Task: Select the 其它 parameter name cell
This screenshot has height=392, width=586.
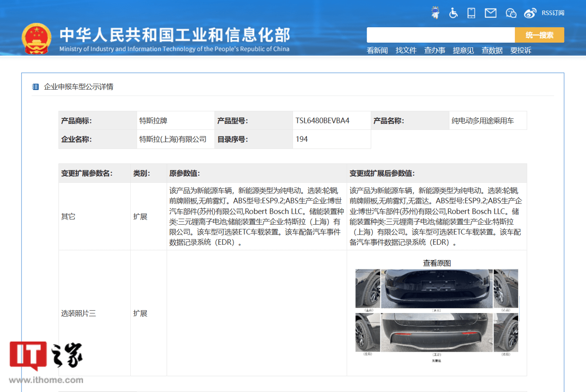Action: coord(94,217)
